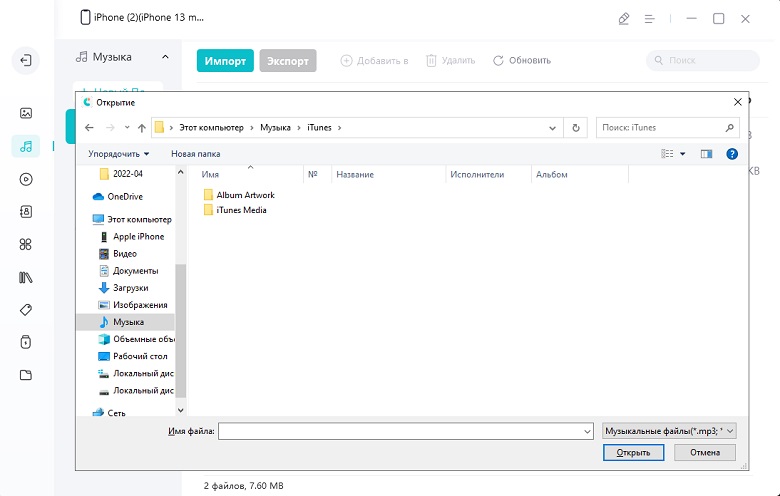The width and height of the screenshot is (780, 496).
Task: Select Видео in the navigation tree
Action: (118, 254)
